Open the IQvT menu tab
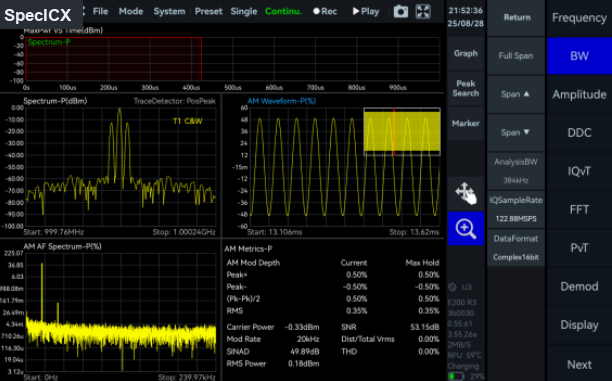The width and height of the screenshot is (612, 381). (x=579, y=171)
